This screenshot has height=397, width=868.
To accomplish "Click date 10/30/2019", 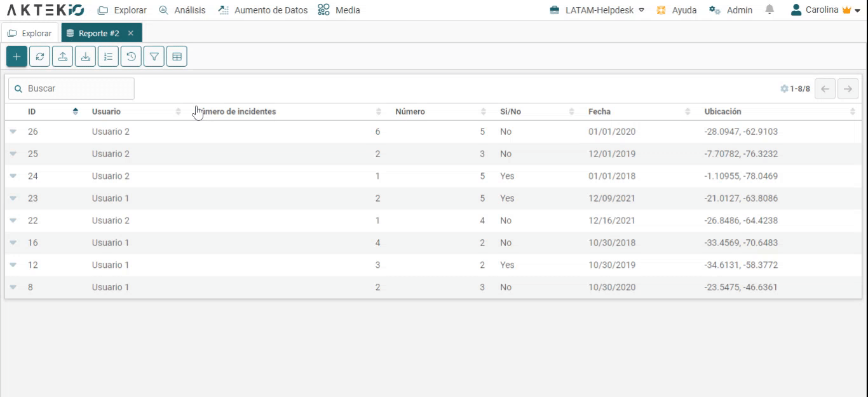I will pyautogui.click(x=612, y=265).
